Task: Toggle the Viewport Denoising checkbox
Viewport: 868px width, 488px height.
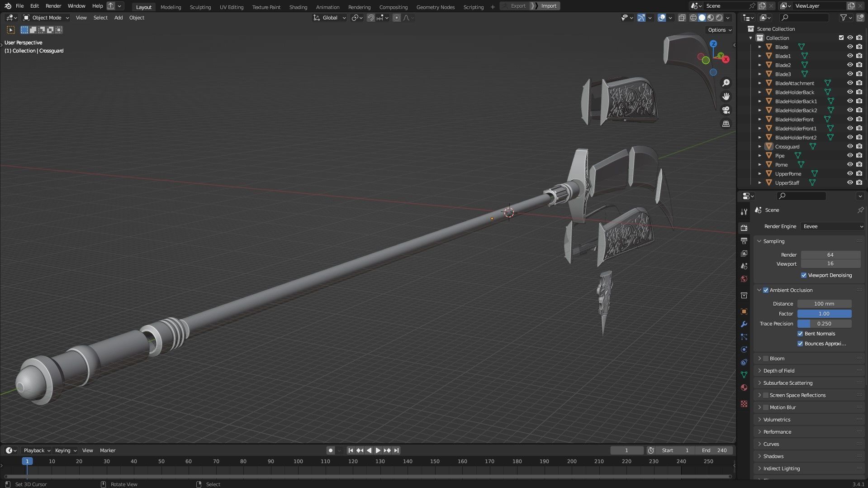Action: 804,275
